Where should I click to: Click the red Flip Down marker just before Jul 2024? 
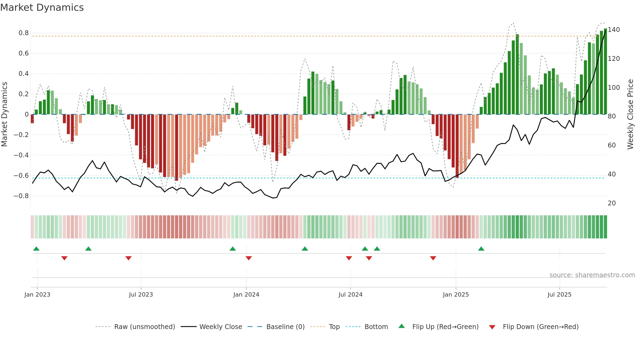point(349,258)
